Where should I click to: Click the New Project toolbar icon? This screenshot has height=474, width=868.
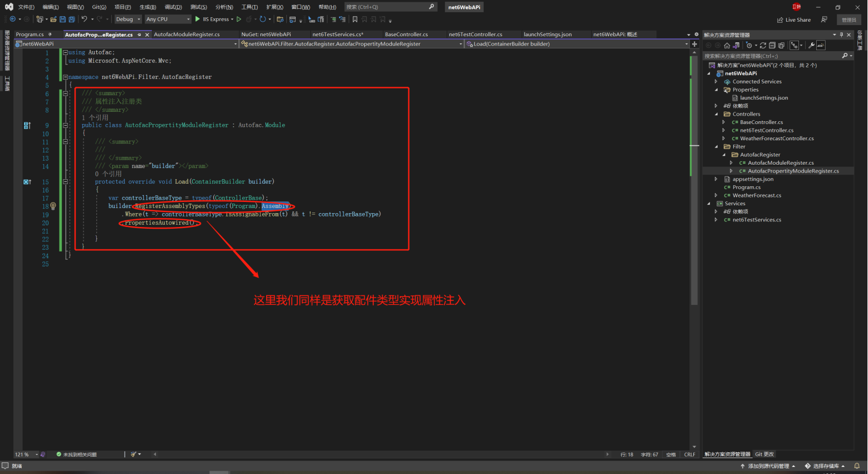click(39, 19)
